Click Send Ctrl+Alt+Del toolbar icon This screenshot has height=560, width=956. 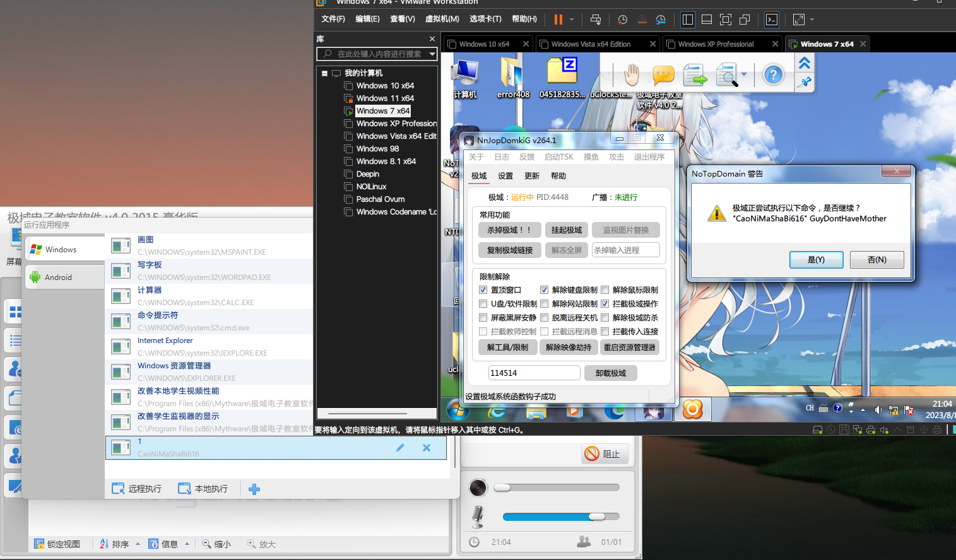tap(596, 20)
